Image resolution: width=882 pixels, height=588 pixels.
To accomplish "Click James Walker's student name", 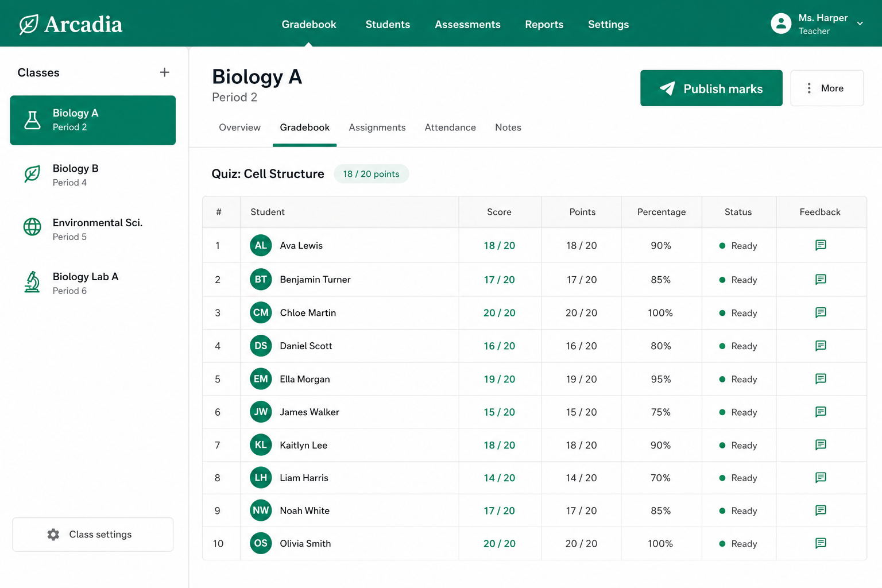I will click(x=310, y=412).
